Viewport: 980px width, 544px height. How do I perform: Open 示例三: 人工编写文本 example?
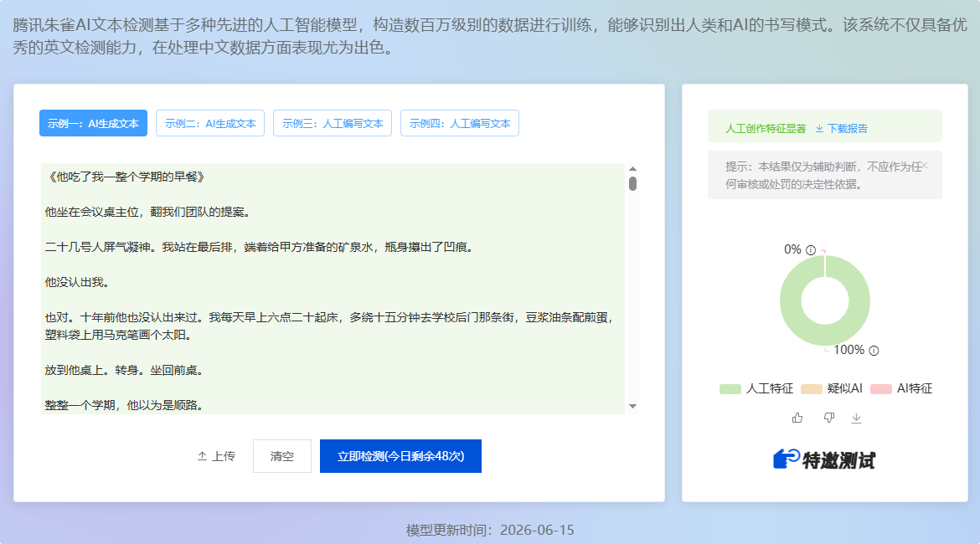(x=333, y=123)
